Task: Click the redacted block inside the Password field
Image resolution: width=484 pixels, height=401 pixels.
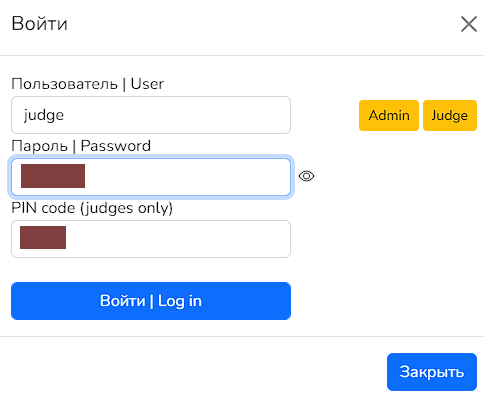Action: point(53,176)
